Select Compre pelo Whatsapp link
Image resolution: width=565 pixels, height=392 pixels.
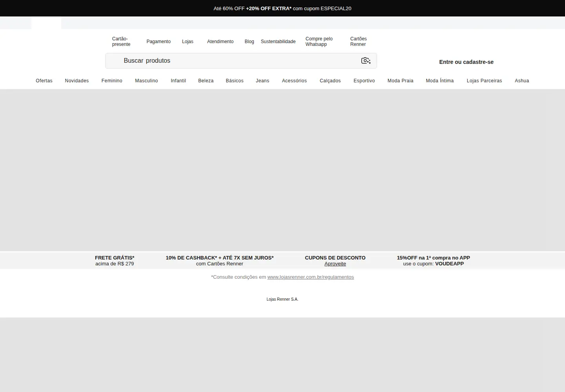pyautogui.click(x=319, y=42)
